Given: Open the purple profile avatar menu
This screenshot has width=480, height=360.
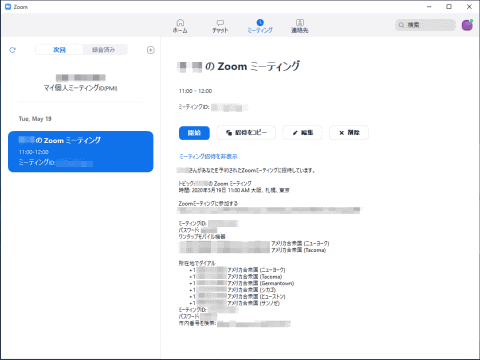Looking at the screenshot, I should point(467,25).
